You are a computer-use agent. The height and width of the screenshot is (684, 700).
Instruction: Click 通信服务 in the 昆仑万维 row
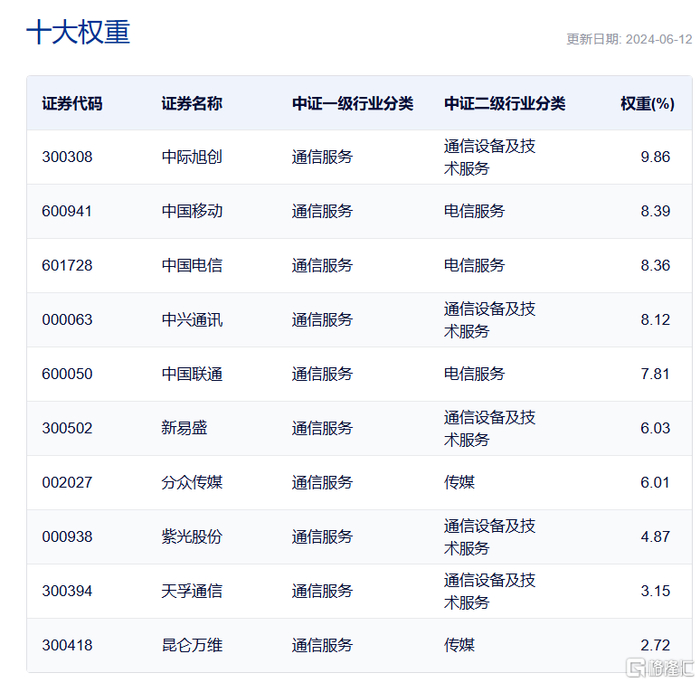click(x=322, y=645)
